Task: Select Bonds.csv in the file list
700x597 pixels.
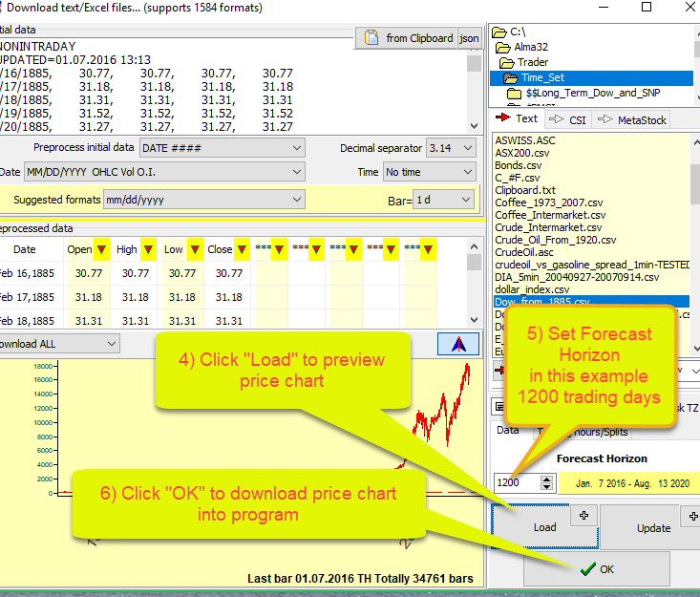Action: pyautogui.click(x=517, y=165)
